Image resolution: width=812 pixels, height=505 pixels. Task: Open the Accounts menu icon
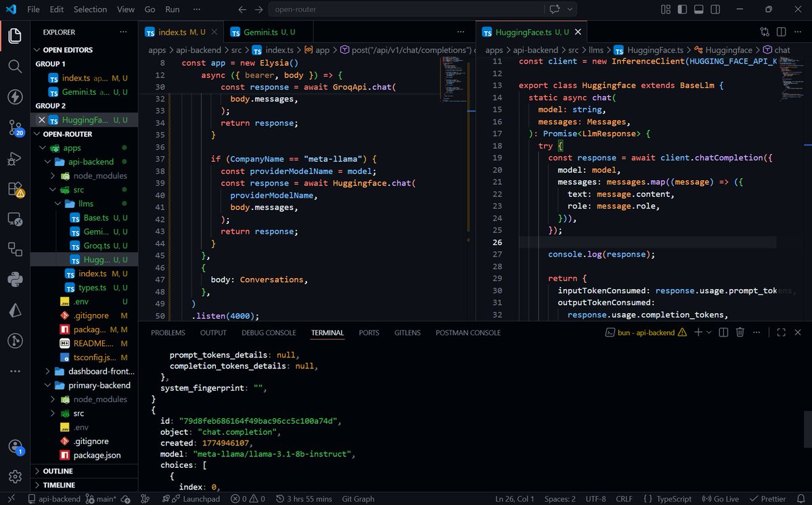click(15, 447)
